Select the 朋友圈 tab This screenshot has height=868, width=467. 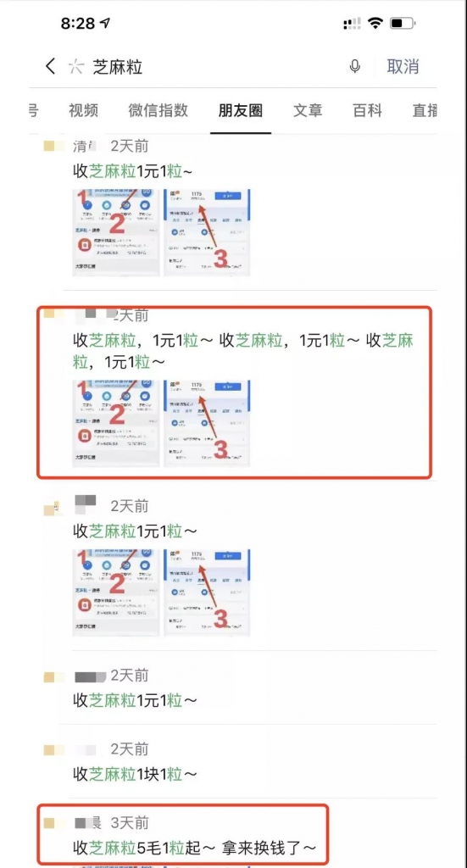tap(241, 110)
